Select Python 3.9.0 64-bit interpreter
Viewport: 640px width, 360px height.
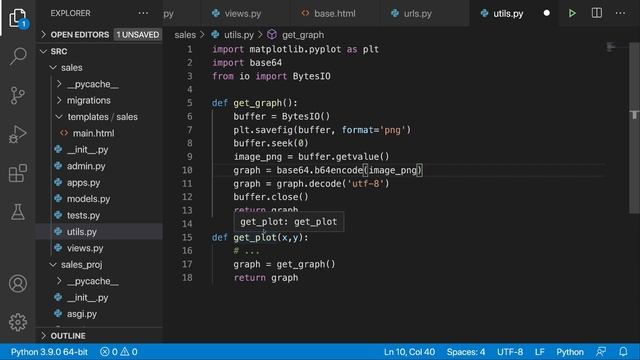(x=49, y=352)
